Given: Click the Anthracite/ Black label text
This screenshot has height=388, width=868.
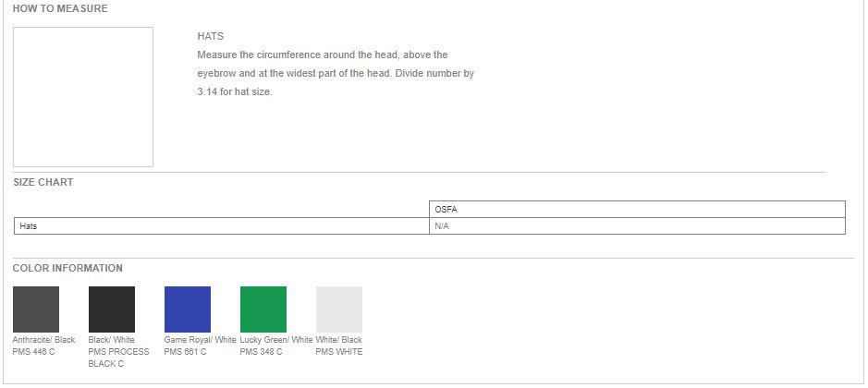Looking at the screenshot, I should point(43,340).
